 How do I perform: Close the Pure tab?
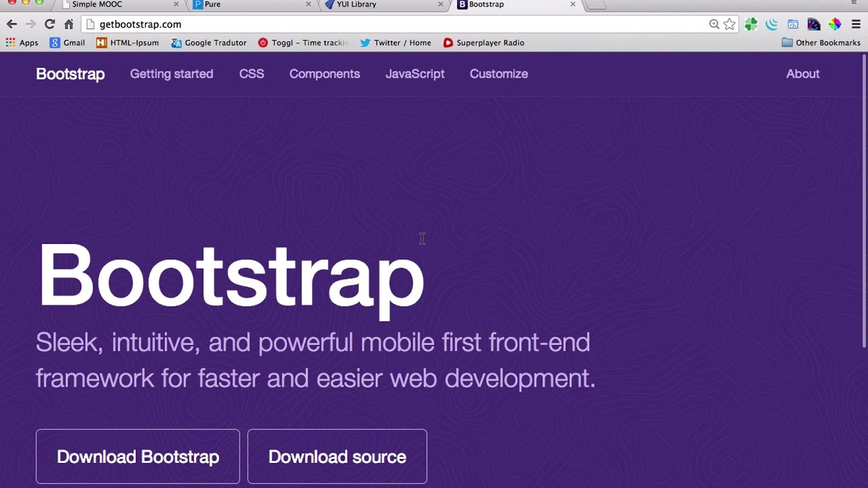point(309,4)
